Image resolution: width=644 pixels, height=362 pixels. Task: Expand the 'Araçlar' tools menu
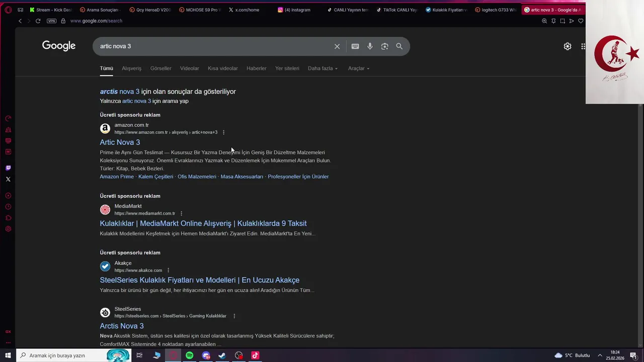359,68
